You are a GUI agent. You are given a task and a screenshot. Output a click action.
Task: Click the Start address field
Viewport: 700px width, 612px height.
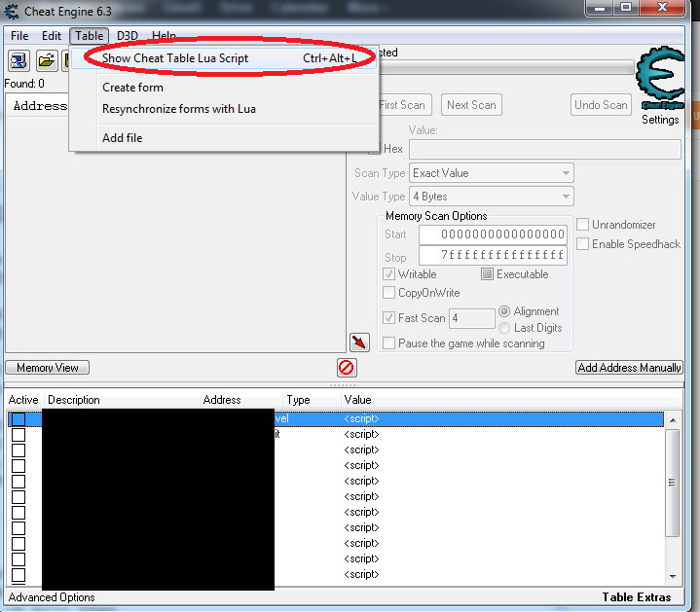493,234
